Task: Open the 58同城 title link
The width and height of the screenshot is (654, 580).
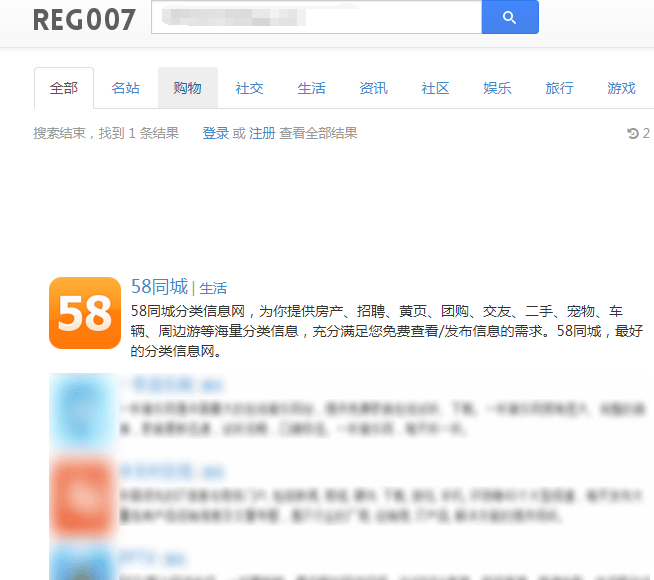Action: tap(159, 287)
